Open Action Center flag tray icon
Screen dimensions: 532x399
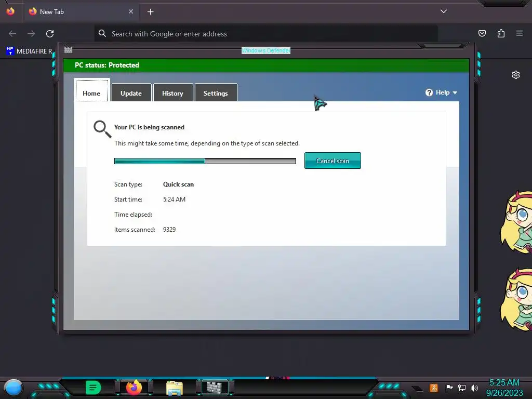click(x=449, y=388)
